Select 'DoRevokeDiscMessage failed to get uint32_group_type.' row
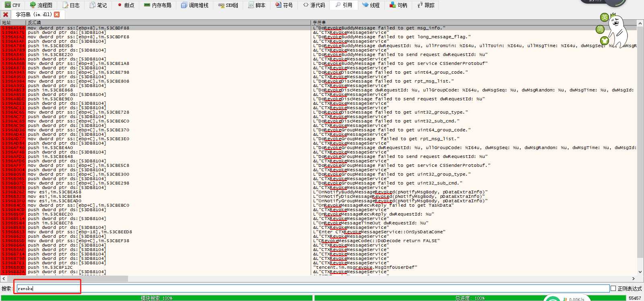Image resolution: width=644 pixels, height=301 pixels. click(x=390, y=112)
